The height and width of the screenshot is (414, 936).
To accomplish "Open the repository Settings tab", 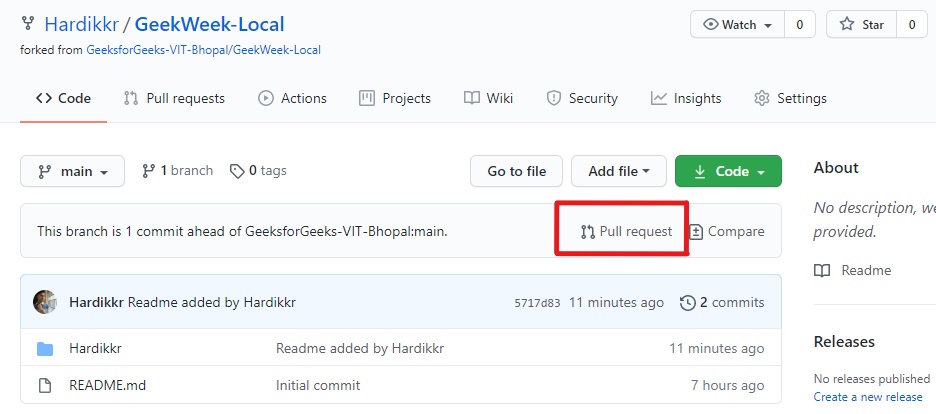I will pos(790,98).
